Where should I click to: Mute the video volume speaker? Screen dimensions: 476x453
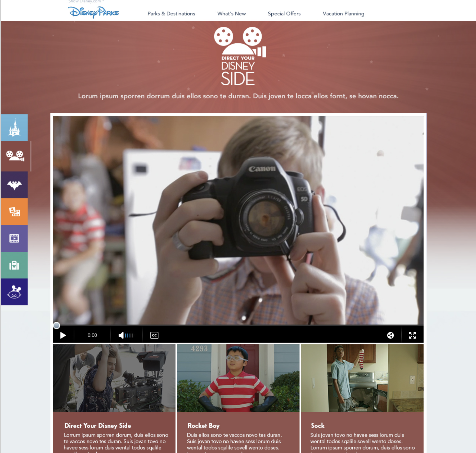pos(121,335)
